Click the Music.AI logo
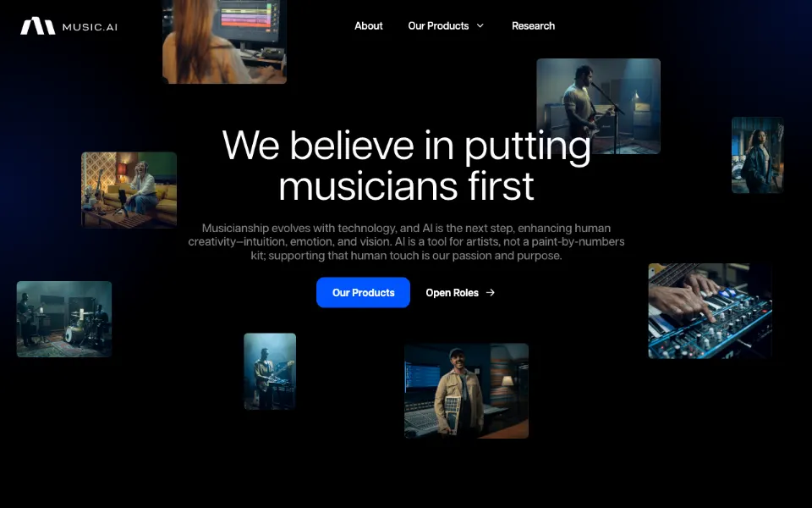 (x=69, y=26)
